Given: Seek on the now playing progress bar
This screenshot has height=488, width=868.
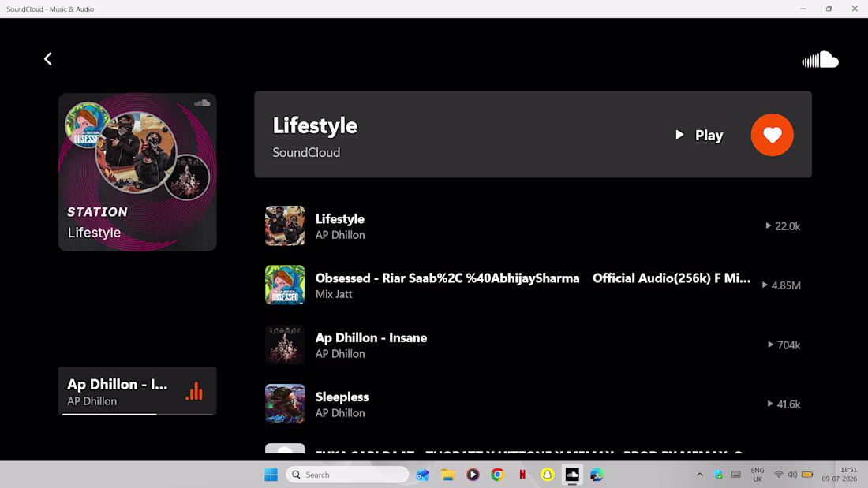Looking at the screenshot, I should (x=137, y=414).
